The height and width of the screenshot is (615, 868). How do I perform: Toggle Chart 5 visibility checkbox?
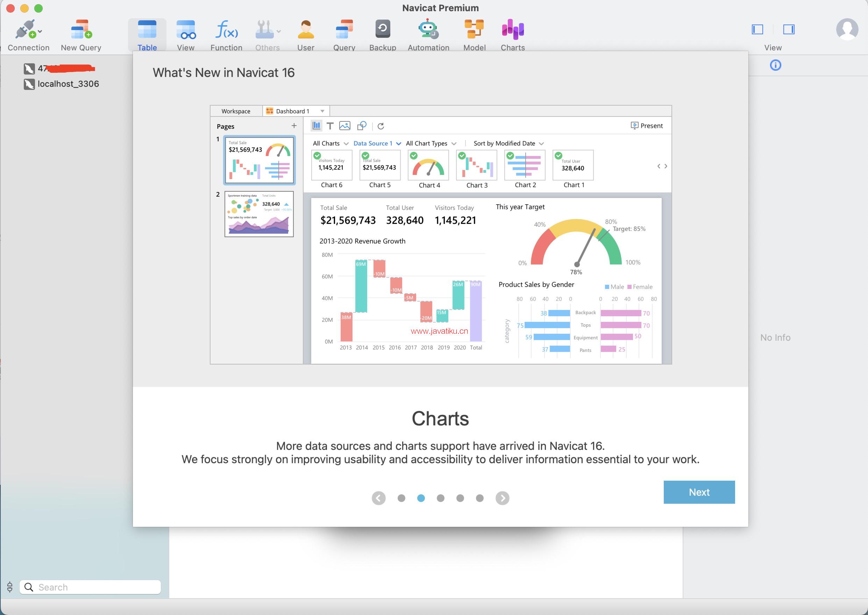(364, 154)
